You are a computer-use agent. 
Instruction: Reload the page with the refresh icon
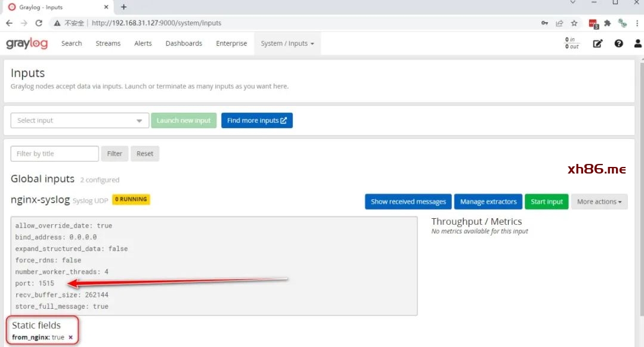pyautogui.click(x=39, y=23)
